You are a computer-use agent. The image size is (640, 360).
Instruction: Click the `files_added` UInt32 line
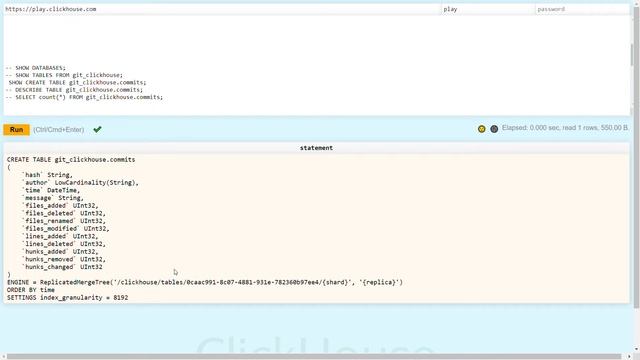60,206
